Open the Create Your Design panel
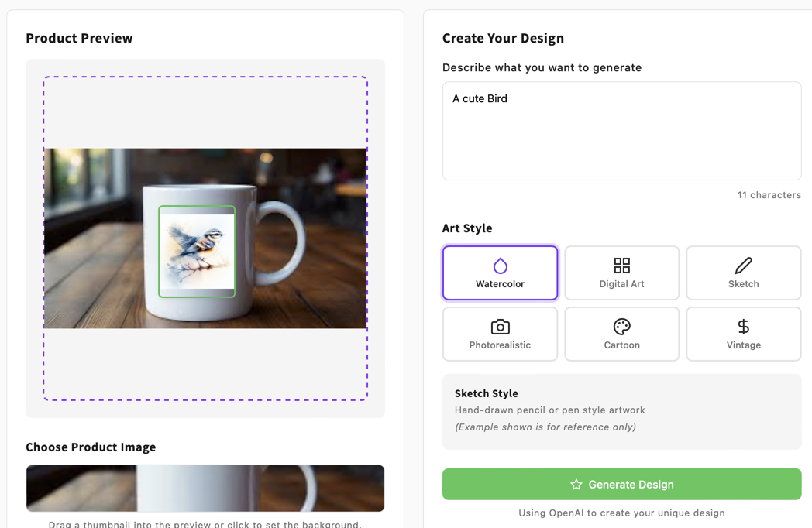Viewport: 812px width, 528px height. click(503, 37)
